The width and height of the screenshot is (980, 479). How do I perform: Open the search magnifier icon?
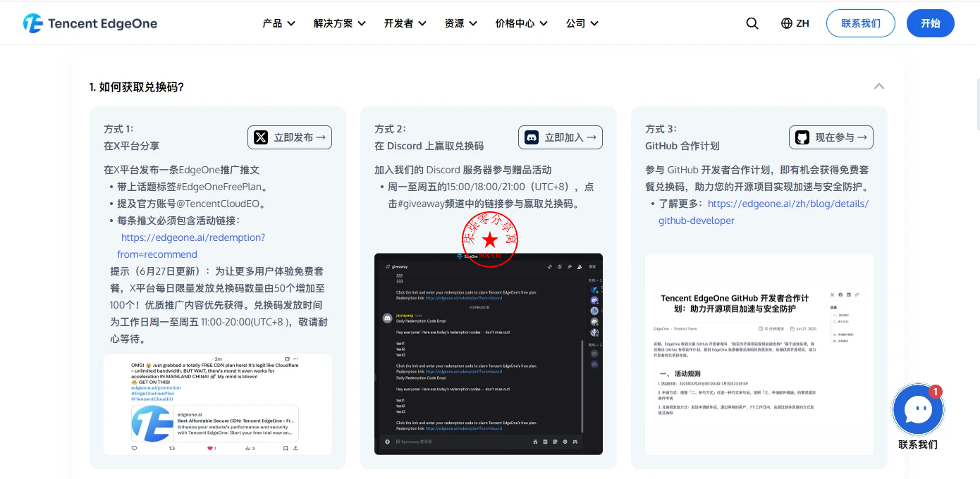click(x=752, y=23)
